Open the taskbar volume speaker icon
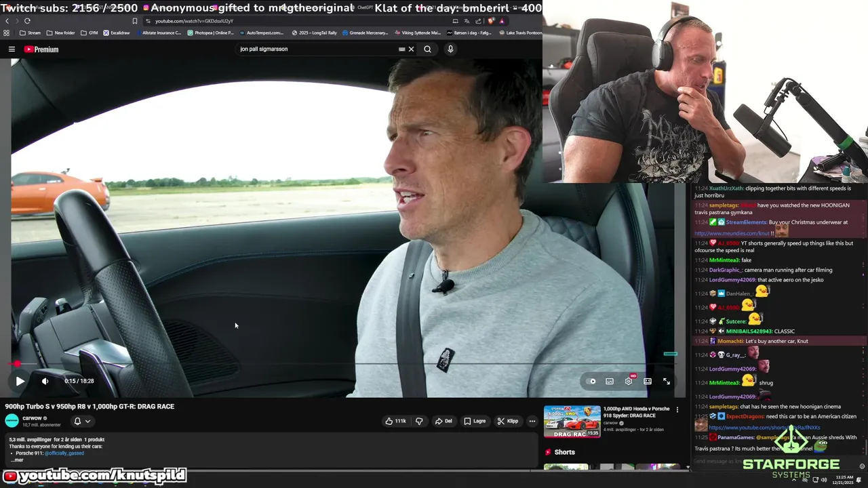Viewport: 868px width, 488px height. tap(823, 480)
